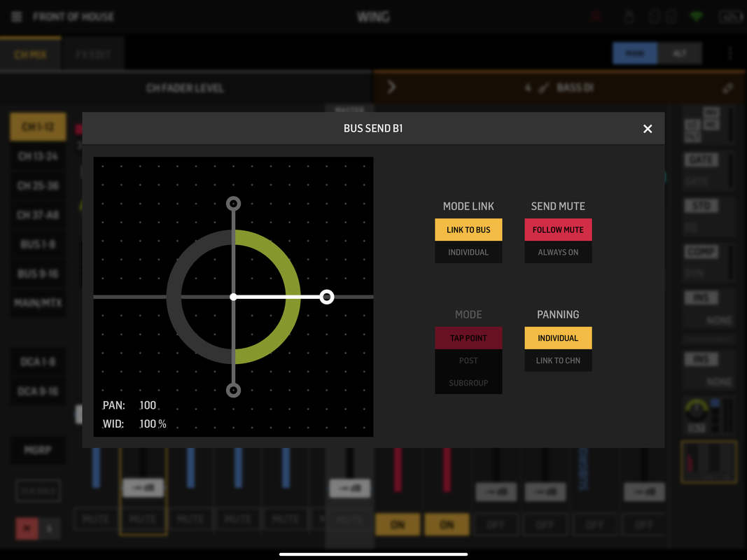The height and width of the screenshot is (560, 747).
Task: Choose TAP POINT send mode
Action: tap(468, 337)
